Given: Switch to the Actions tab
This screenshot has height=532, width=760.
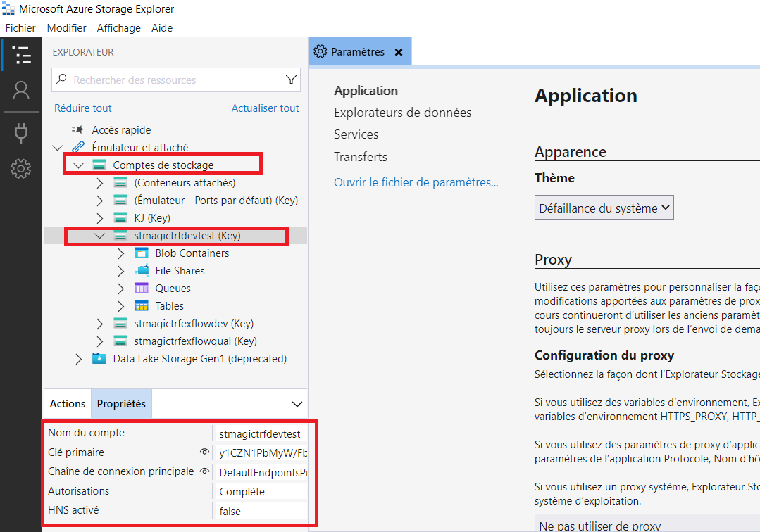Looking at the screenshot, I should pyautogui.click(x=68, y=403).
